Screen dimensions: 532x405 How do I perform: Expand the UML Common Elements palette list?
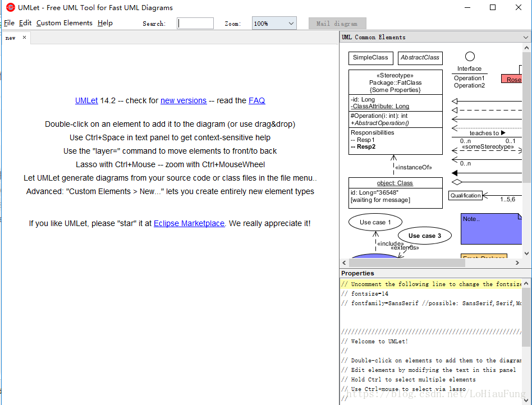[x=526, y=38]
